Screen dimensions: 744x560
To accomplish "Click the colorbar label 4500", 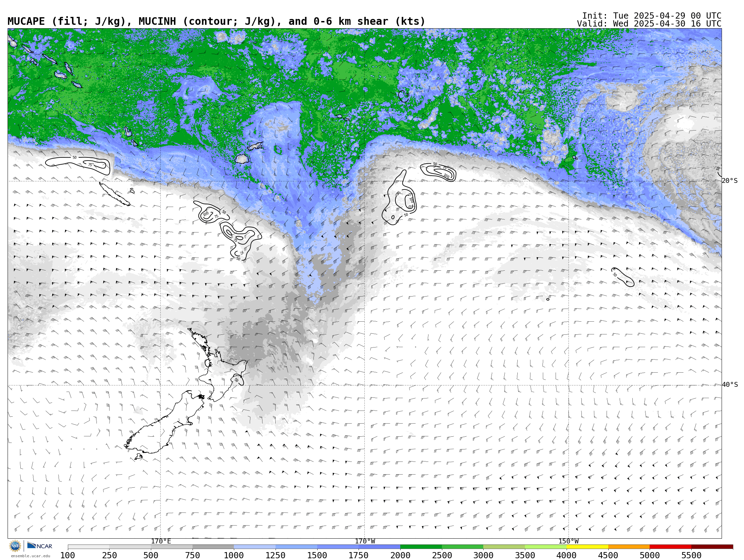I will [608, 556].
